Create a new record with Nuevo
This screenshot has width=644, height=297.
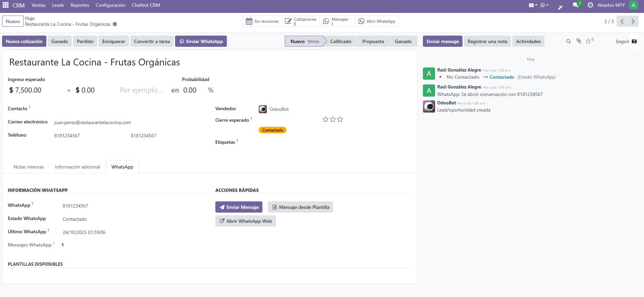point(13,21)
